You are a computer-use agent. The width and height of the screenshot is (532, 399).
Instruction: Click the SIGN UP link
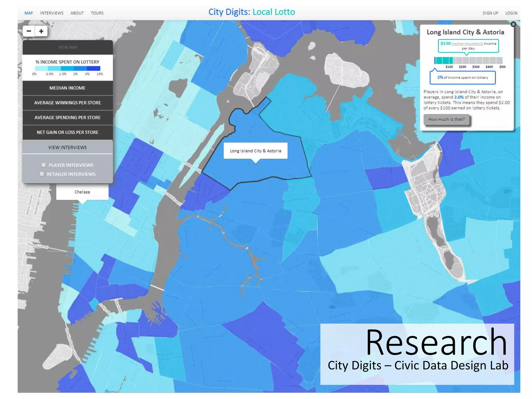tap(490, 13)
